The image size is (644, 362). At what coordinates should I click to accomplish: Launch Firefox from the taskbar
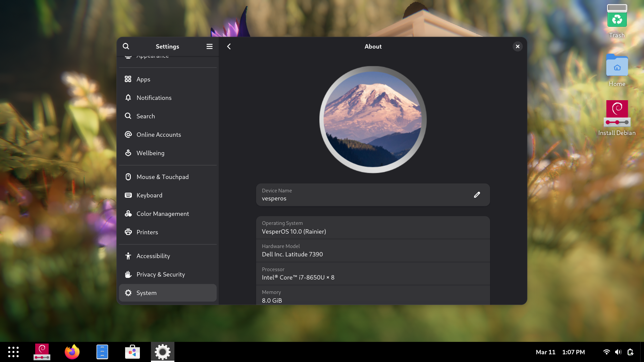point(72,352)
